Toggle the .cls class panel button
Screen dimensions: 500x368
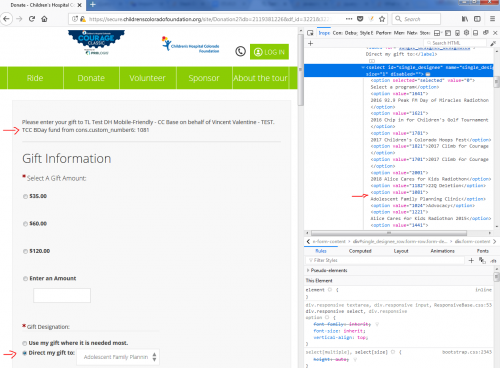point(494,261)
